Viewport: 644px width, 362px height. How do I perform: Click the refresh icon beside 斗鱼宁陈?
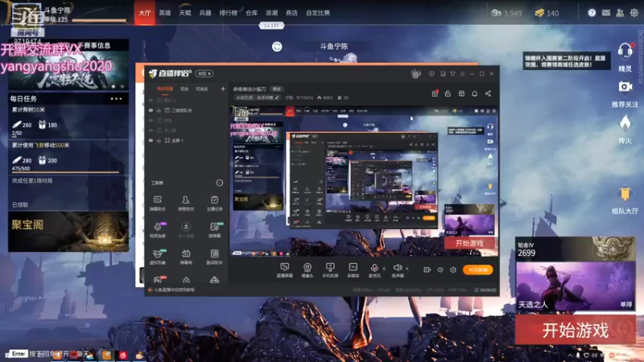point(277,47)
